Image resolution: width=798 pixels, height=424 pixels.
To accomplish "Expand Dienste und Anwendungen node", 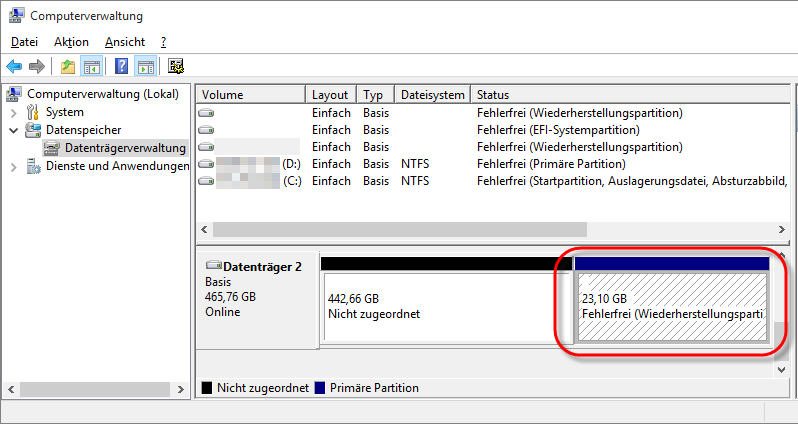I will (14, 166).
